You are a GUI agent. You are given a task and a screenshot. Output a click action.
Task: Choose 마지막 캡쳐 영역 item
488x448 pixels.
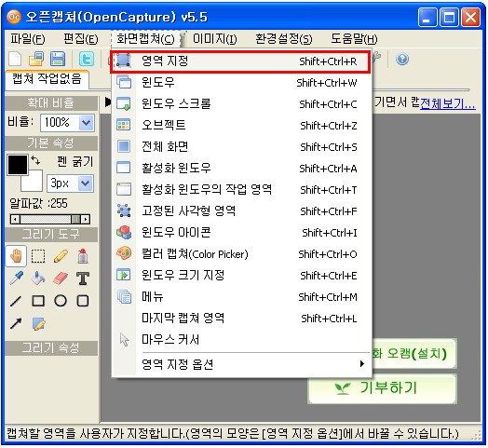point(241,319)
